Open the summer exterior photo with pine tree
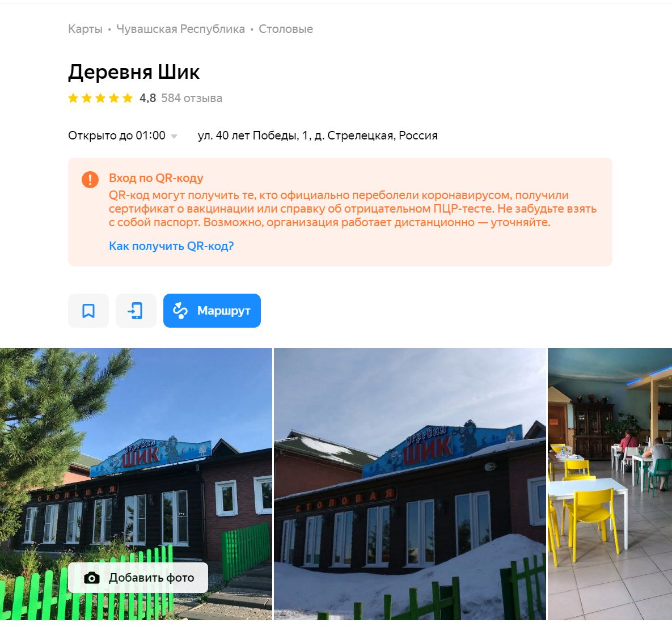The height and width of the screenshot is (627, 672). [x=136, y=484]
